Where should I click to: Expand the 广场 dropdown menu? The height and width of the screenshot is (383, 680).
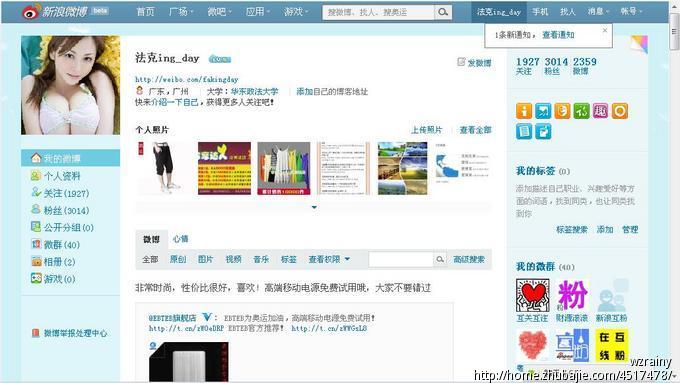180,12
